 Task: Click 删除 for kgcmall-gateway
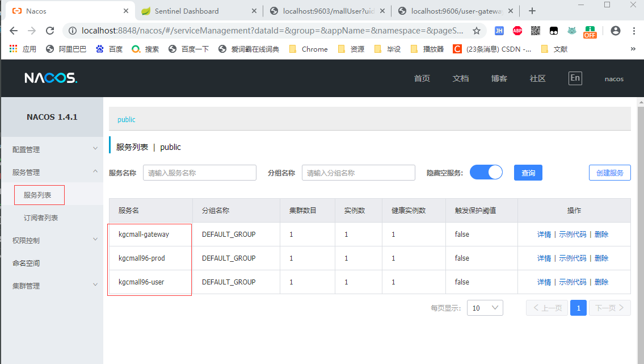click(601, 234)
